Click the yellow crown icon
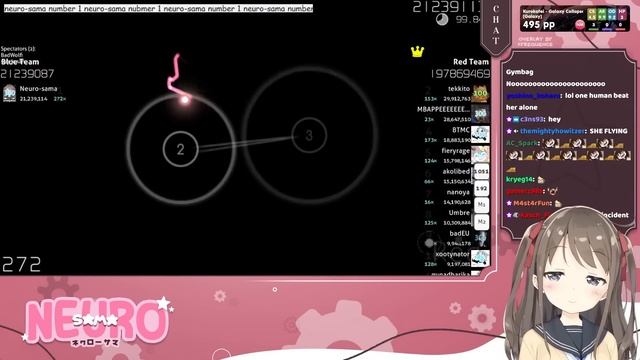The height and width of the screenshot is (360, 640). (417, 51)
